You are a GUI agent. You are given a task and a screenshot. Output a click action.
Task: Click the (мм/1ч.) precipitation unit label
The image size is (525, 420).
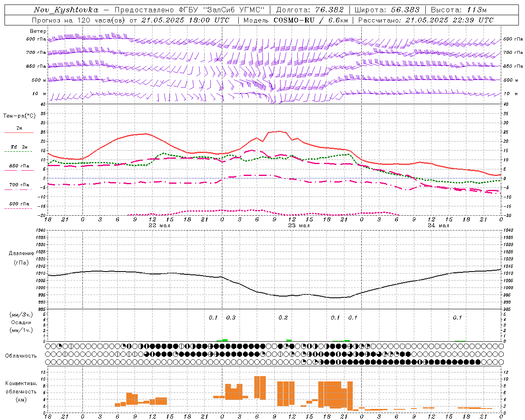click(x=21, y=330)
